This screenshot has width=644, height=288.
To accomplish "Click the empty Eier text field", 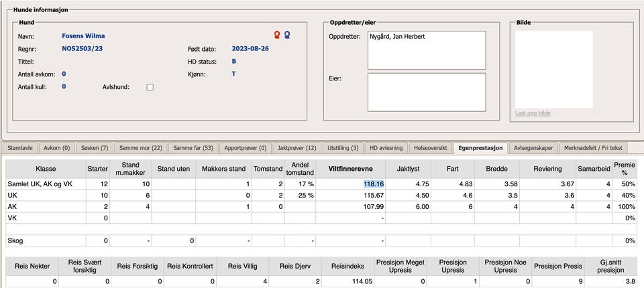I will (426, 92).
